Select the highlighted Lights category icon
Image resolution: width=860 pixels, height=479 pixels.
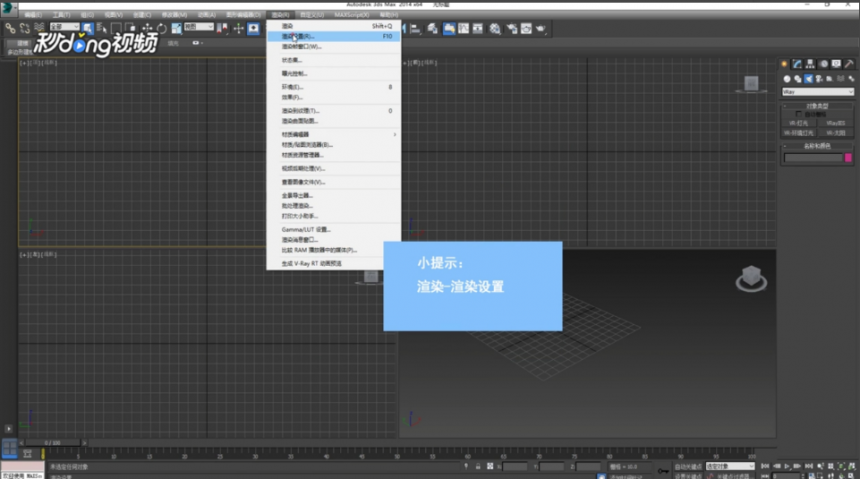pos(808,79)
